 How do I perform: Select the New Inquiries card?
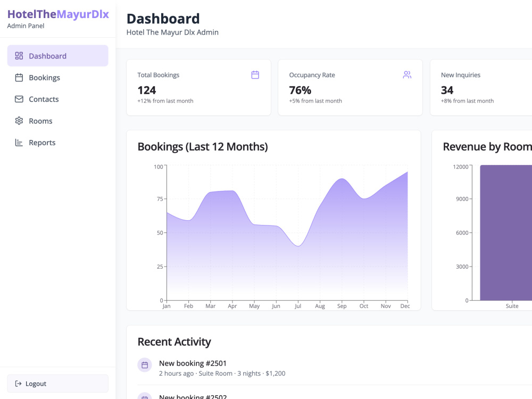(x=481, y=88)
